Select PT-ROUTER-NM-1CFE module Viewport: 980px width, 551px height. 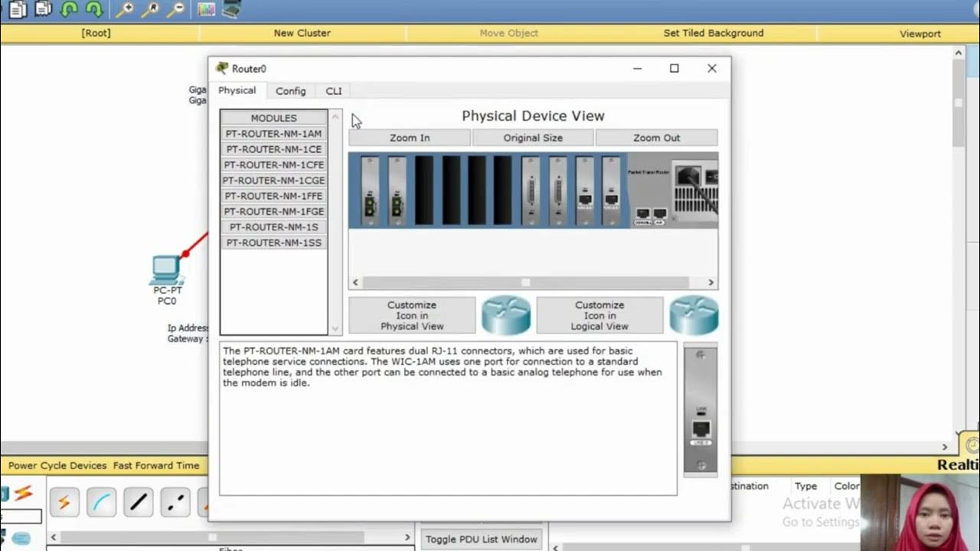(273, 165)
